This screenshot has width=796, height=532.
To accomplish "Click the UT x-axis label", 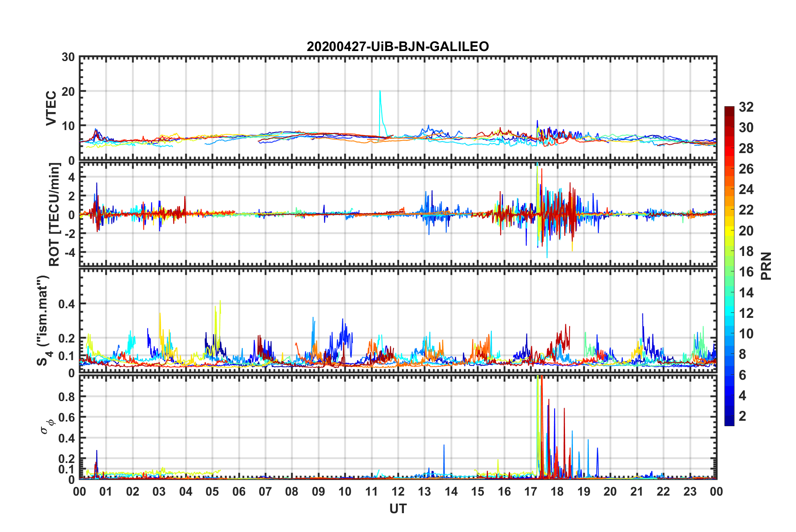I will click(398, 509).
